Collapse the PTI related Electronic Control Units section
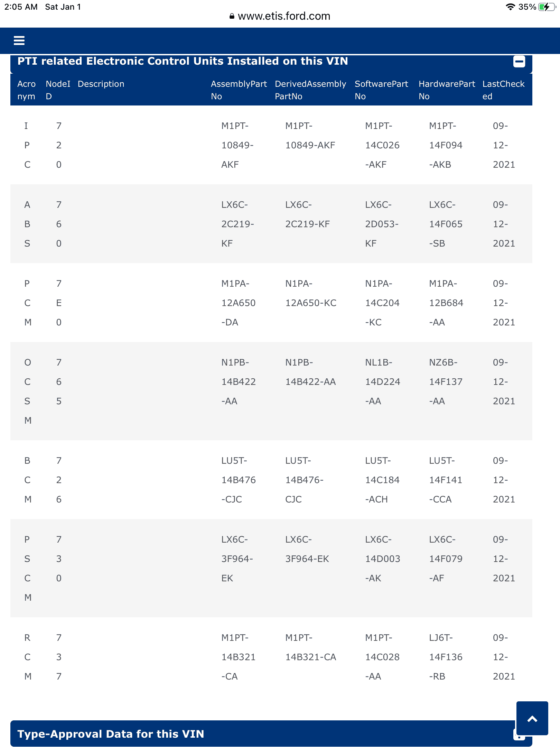Viewport: 560px width, 747px height. tap(519, 62)
